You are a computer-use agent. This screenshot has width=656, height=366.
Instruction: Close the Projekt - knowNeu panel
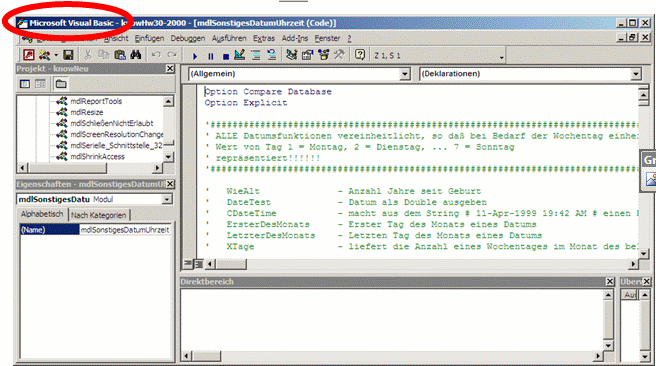click(170, 69)
